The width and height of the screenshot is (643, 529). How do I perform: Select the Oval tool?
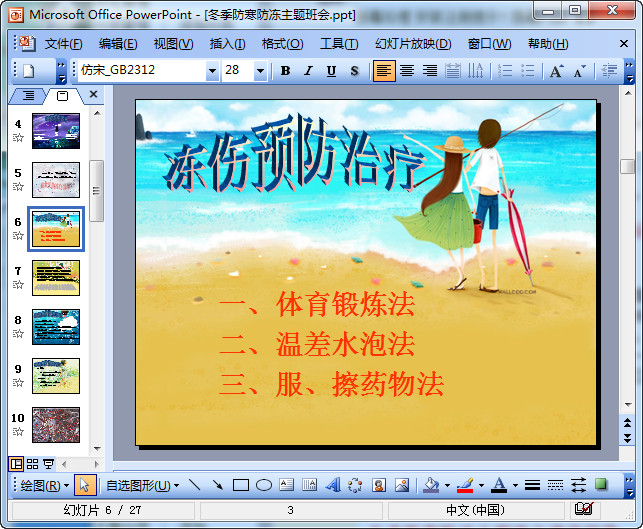264,485
